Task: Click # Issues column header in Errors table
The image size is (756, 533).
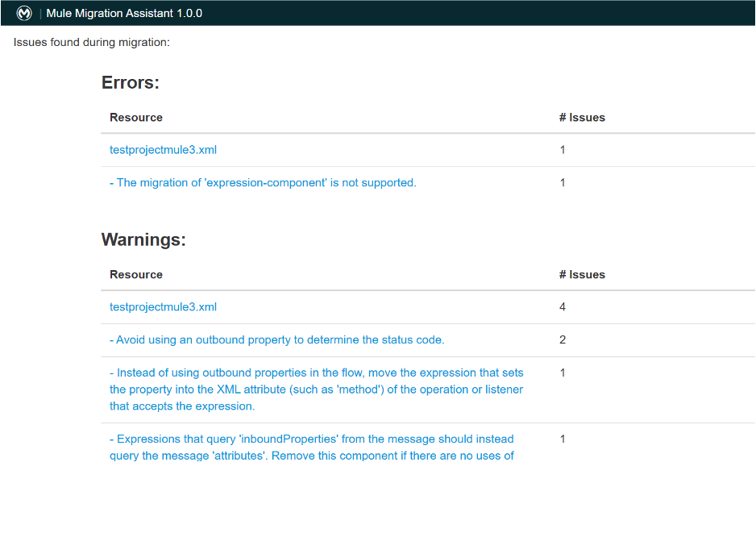Action: (582, 118)
